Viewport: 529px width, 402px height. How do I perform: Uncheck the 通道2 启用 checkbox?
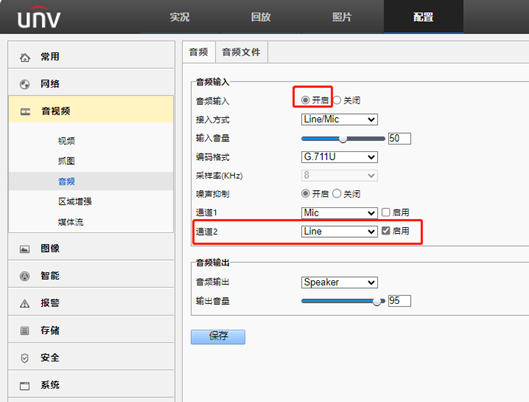(x=386, y=231)
